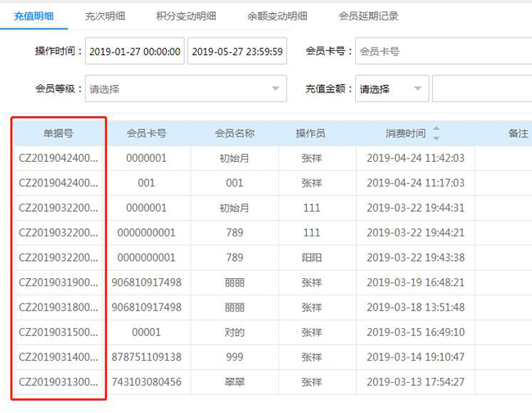Screen dimensions: 532x413
Task: Click the end time field 2019-05-27 23:59:59
Action: tap(237, 52)
